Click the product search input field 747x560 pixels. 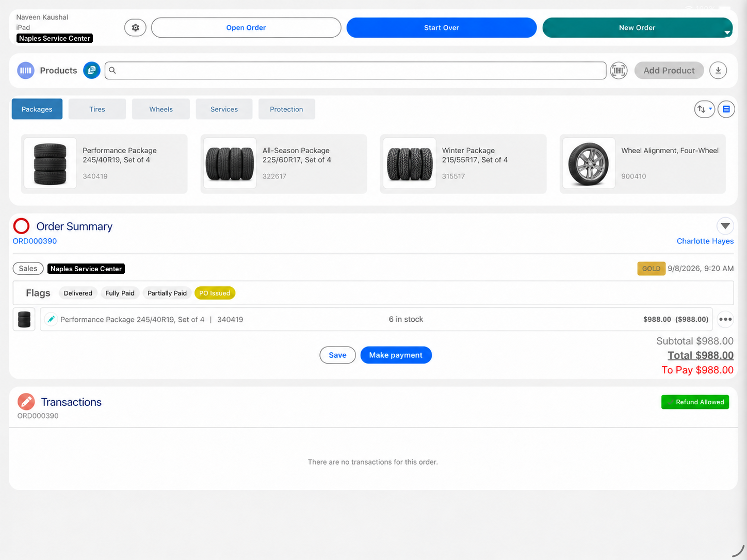coord(355,71)
